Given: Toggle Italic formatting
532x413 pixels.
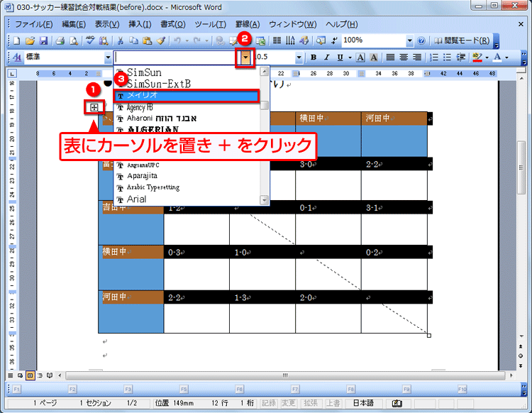Looking at the screenshot, I should (x=327, y=57).
